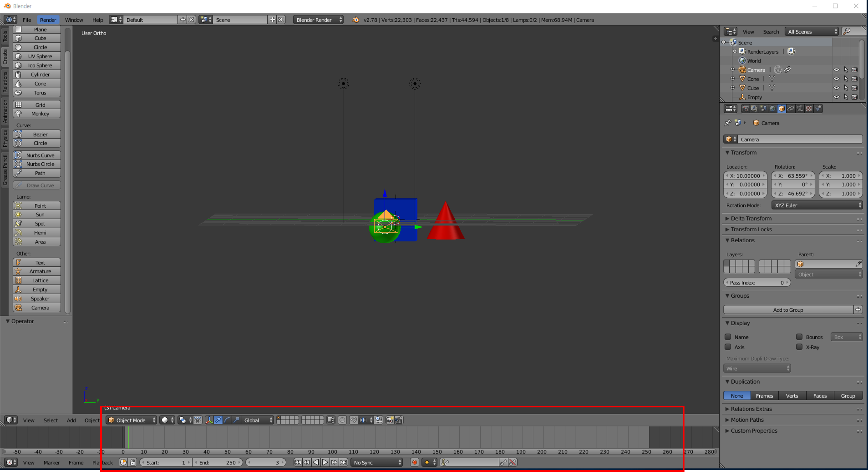Image resolution: width=868 pixels, height=472 pixels.
Task: Click the eyedropper in the Parent field
Action: point(858,264)
